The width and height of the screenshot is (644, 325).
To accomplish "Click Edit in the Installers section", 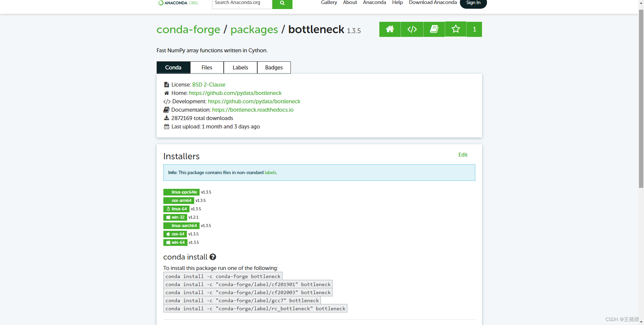I will (x=463, y=155).
